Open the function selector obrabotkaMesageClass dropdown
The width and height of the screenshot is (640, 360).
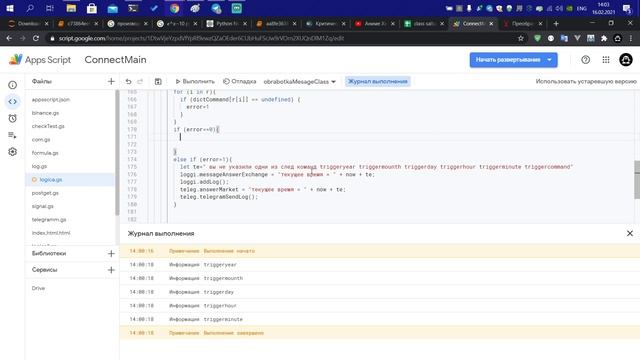pos(300,82)
